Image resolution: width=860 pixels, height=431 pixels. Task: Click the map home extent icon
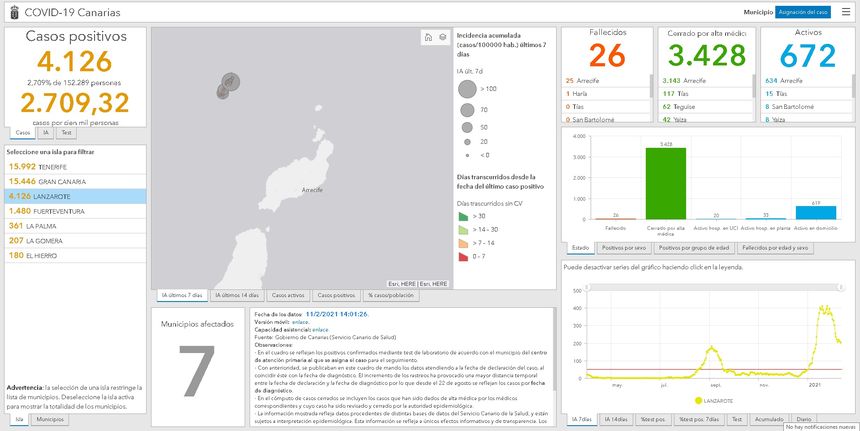[x=429, y=37]
